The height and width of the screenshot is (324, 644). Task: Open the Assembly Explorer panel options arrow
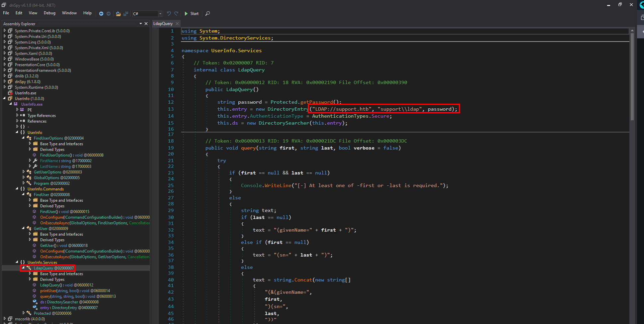(141, 24)
